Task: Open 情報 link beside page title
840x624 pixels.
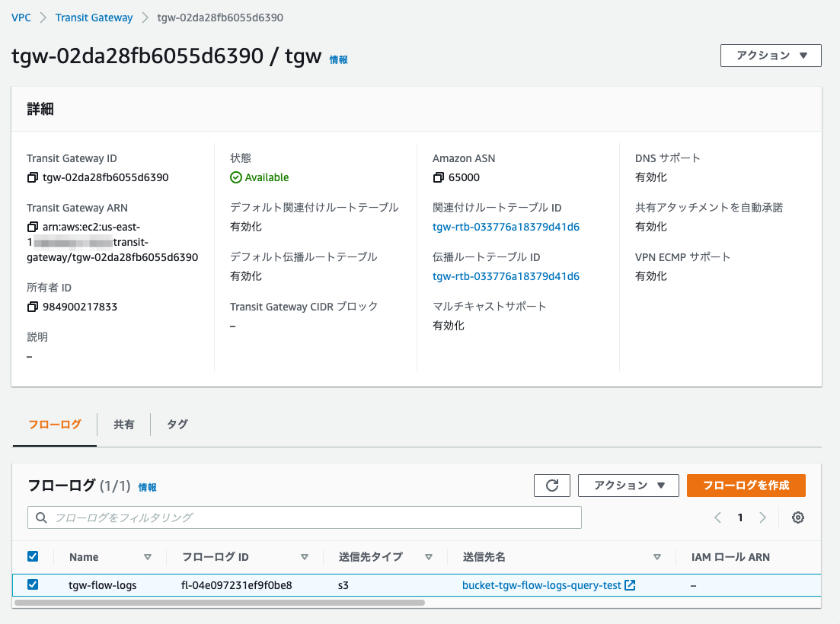Action: tap(339, 60)
